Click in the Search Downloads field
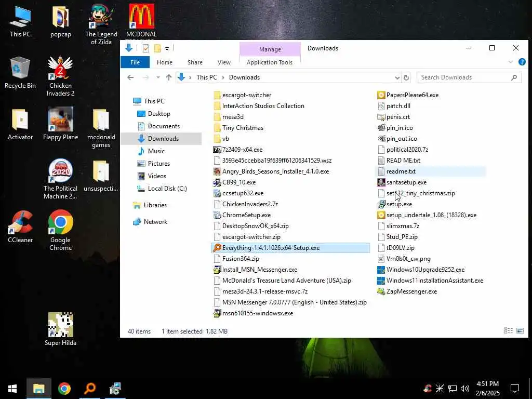The width and height of the screenshot is (532, 399). 469,77
